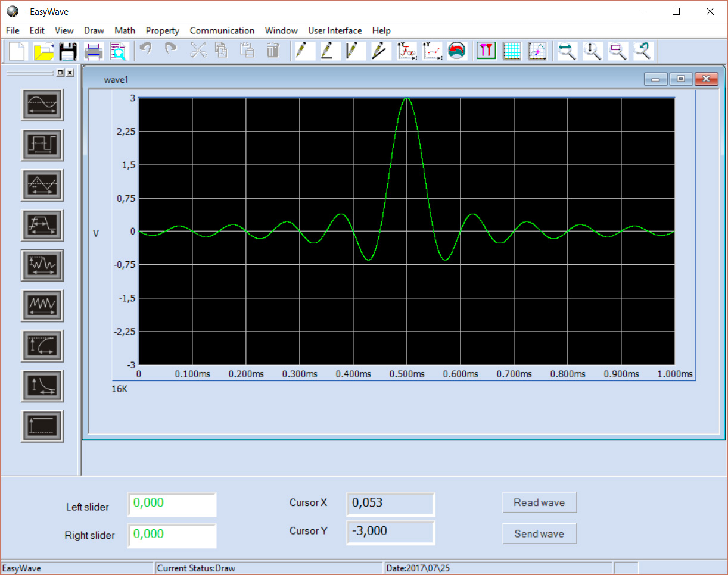Click the Right slider value field
The width and height of the screenshot is (728, 575).
pos(172,535)
